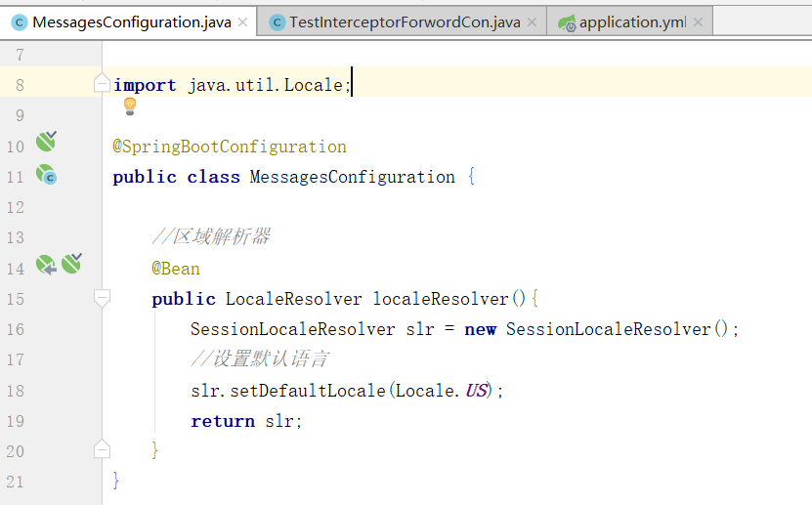This screenshot has width=812, height=505.
Task: Click line number 21 in the gutter
Action: (16, 482)
